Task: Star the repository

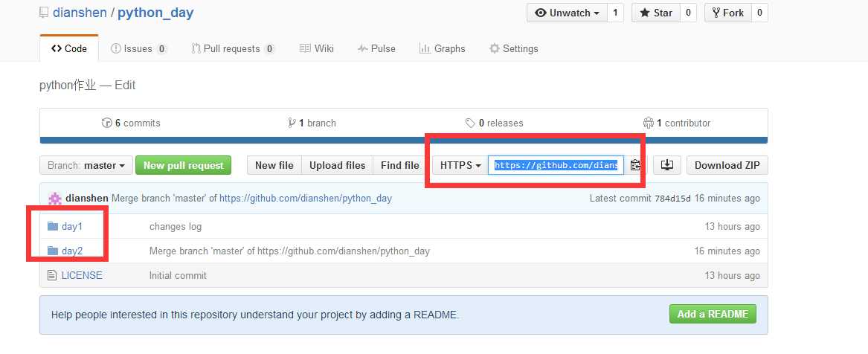Action: coord(656,13)
